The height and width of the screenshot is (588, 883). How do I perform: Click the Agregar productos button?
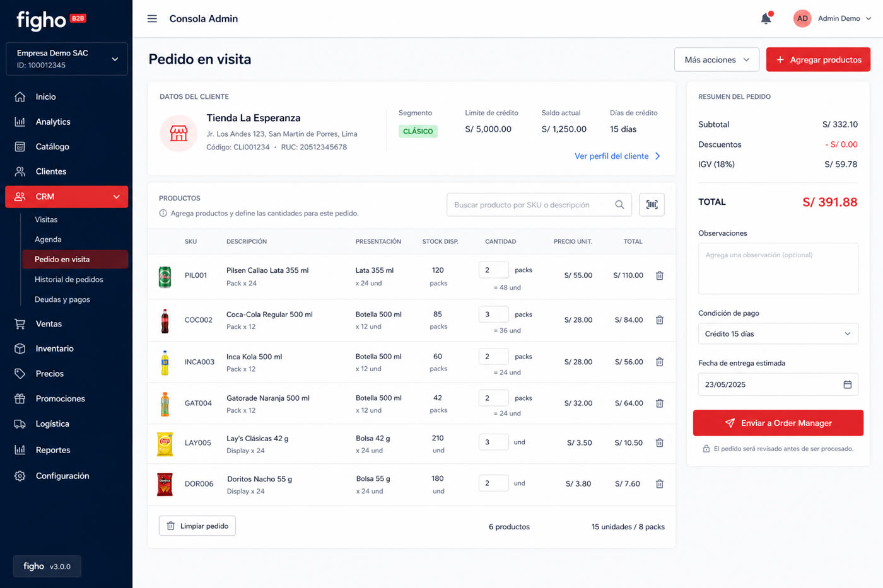pyautogui.click(x=818, y=60)
